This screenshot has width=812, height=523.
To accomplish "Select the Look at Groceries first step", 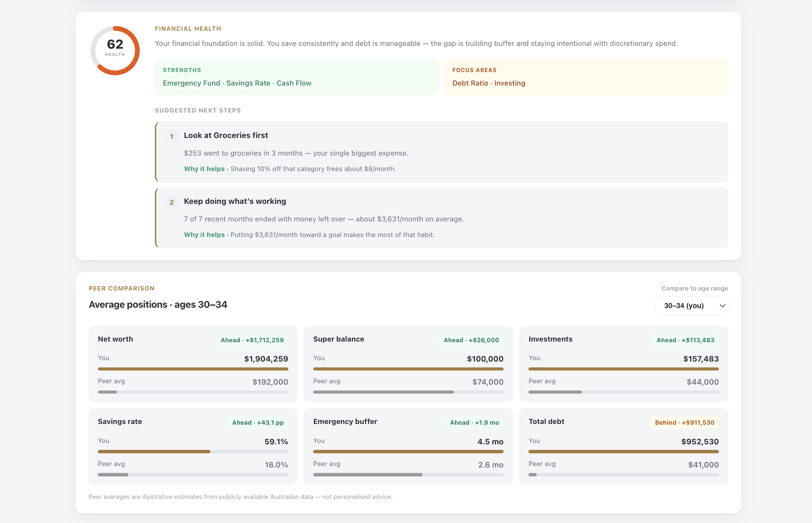I will [442, 152].
